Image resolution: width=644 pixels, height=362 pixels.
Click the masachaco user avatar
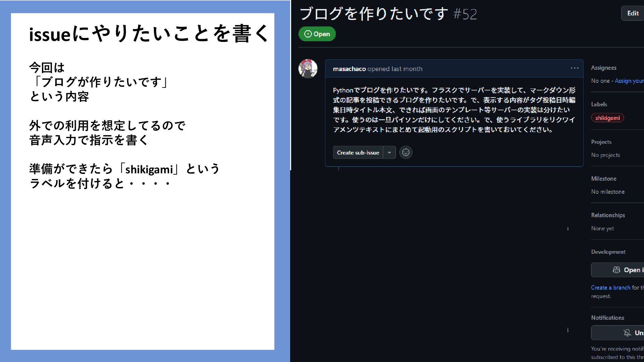click(308, 69)
